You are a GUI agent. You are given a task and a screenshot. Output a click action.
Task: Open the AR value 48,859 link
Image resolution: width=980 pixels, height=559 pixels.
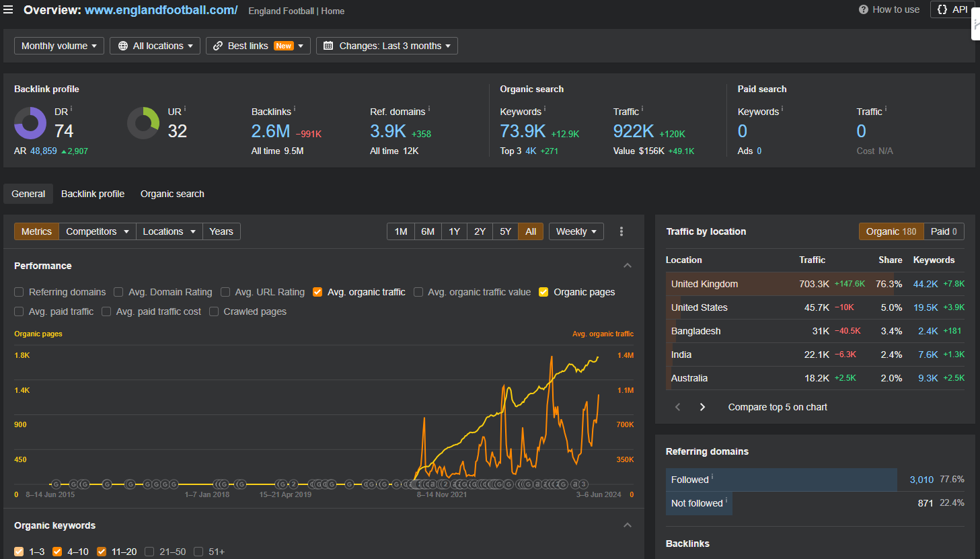[44, 151]
